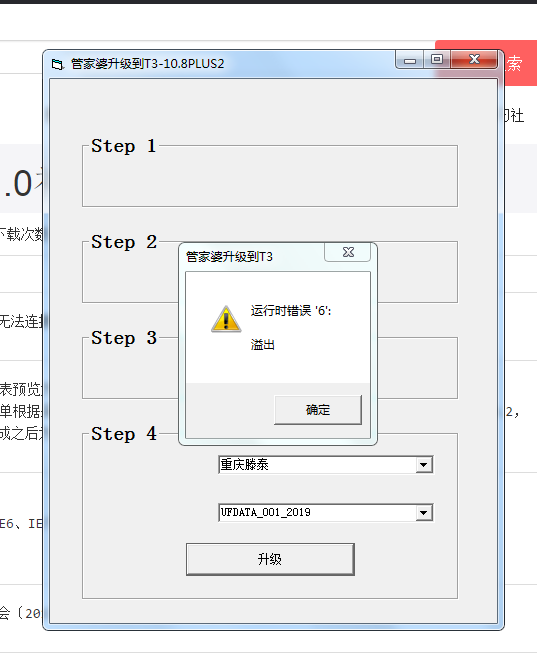Click the Step 2 group label

click(124, 242)
